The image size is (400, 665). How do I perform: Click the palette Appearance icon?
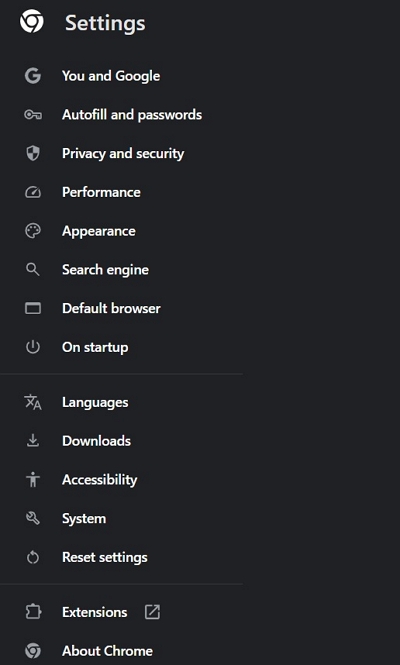click(33, 231)
